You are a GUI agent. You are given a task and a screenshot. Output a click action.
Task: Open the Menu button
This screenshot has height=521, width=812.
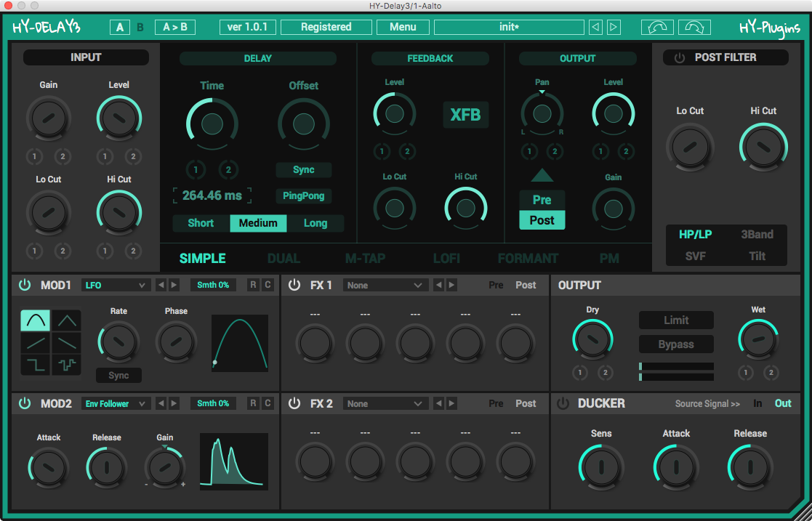tap(403, 27)
